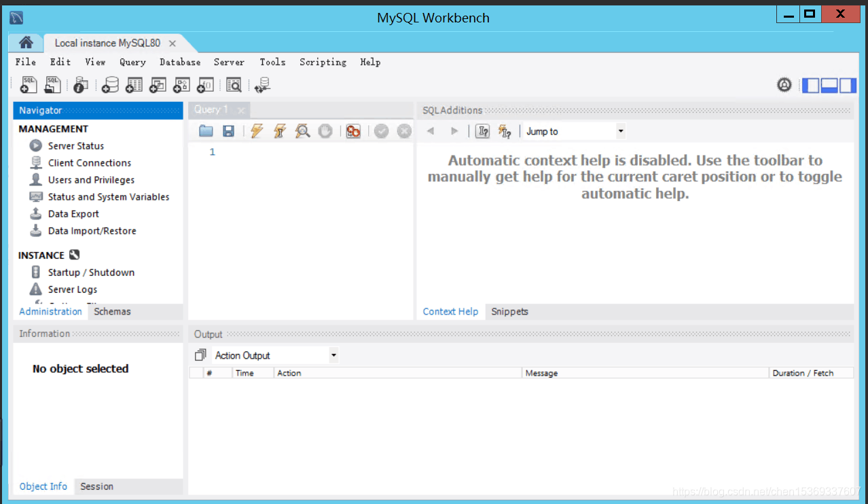Open the Edit menu

pyautogui.click(x=60, y=62)
